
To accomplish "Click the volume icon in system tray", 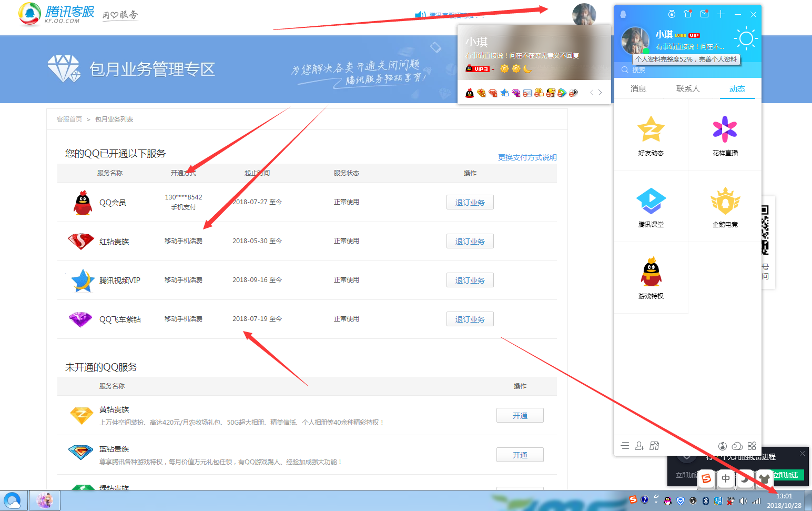I will (743, 501).
